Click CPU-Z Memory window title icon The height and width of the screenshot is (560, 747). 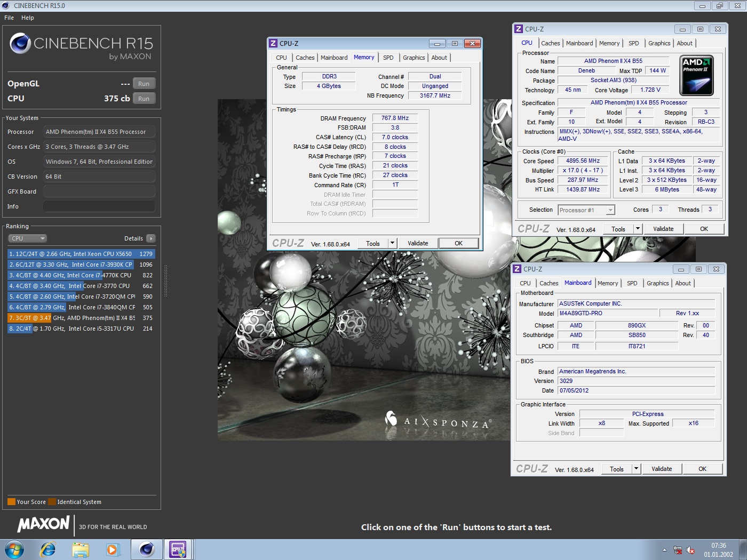point(274,43)
